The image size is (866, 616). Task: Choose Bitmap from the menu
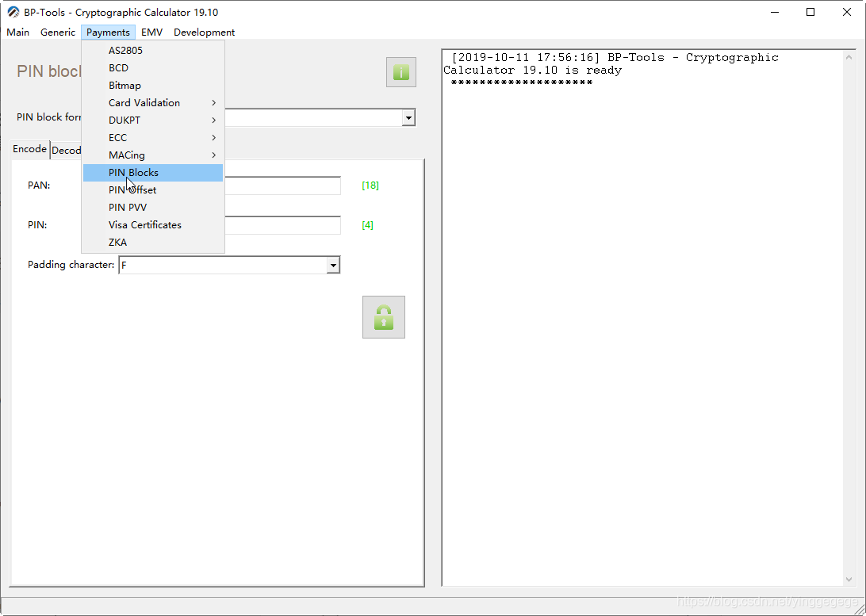point(153,86)
